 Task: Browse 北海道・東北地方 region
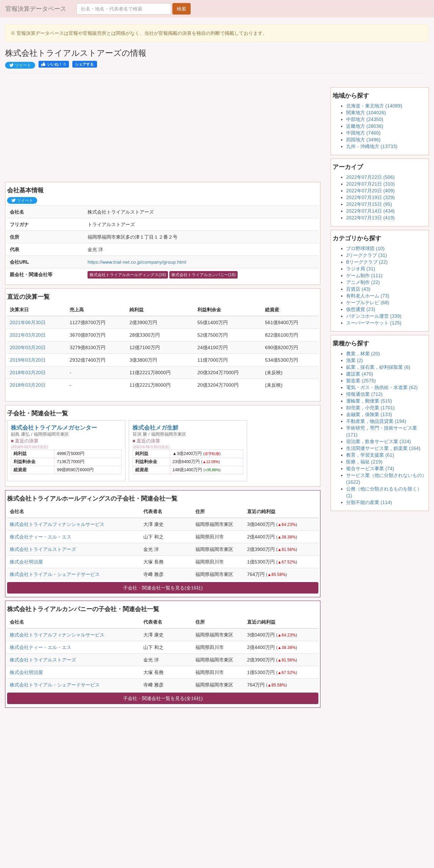tap(374, 106)
